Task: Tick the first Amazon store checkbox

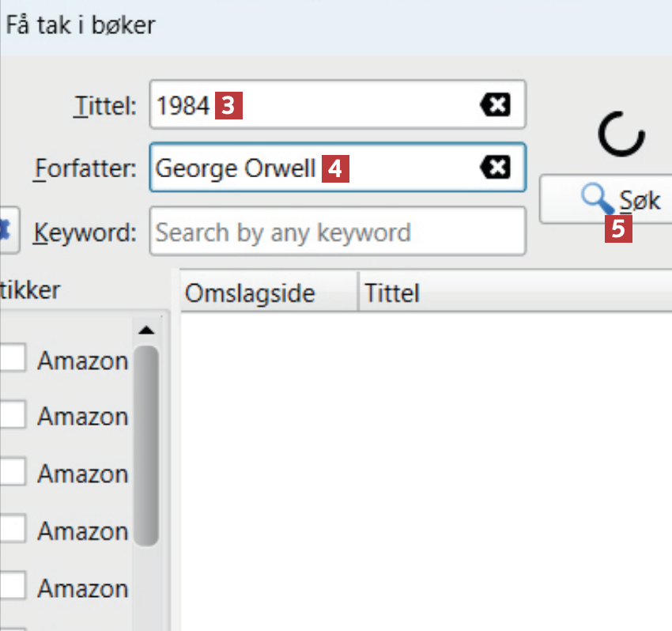Action: pyautogui.click(x=13, y=360)
